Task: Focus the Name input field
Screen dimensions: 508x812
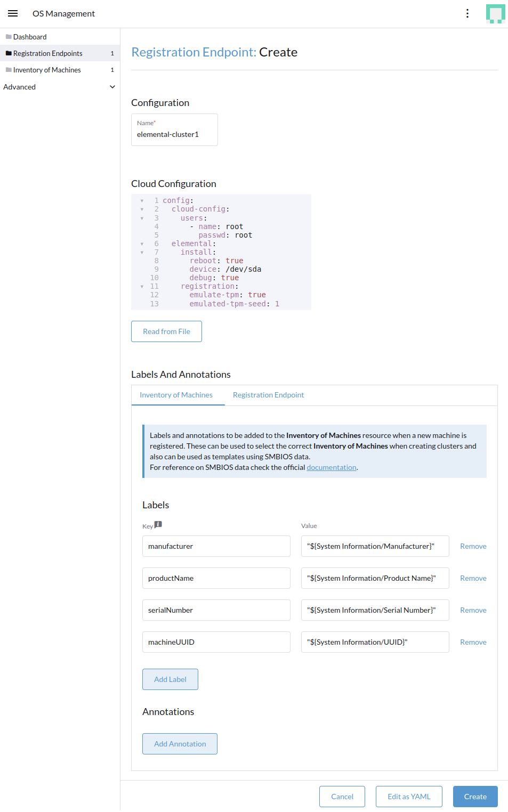Action: [x=174, y=129]
